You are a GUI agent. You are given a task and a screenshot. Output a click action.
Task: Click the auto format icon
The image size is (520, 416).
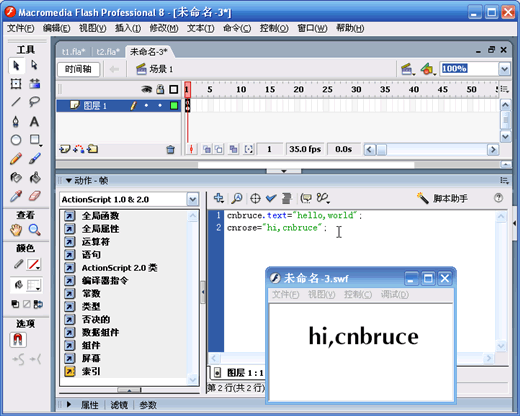coord(286,198)
